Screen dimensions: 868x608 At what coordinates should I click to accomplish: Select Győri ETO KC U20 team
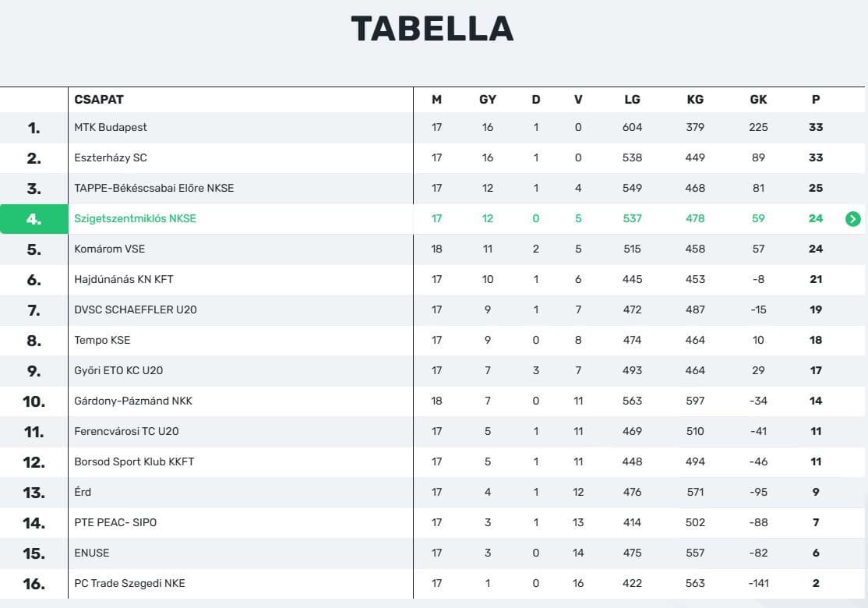coord(118,370)
